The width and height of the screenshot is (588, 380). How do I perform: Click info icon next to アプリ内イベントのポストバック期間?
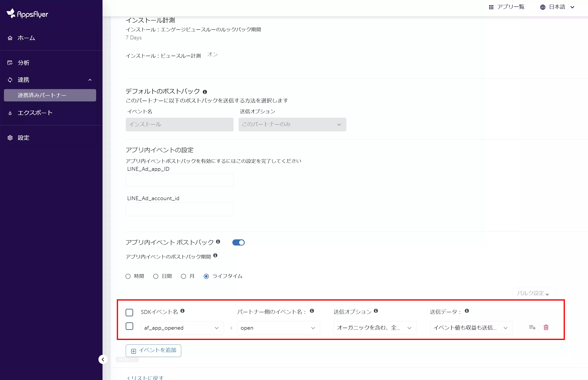pyautogui.click(x=215, y=255)
